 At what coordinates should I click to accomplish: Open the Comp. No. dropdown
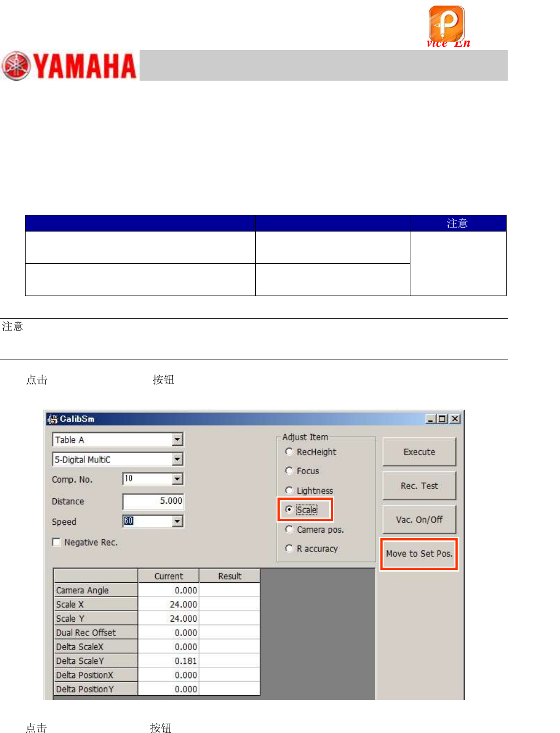pyautogui.click(x=177, y=479)
